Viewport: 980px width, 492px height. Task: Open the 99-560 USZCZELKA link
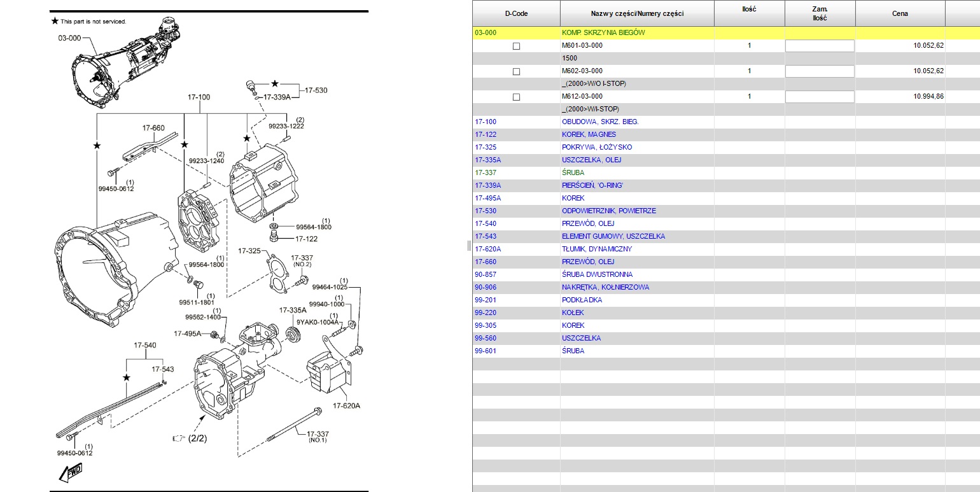(581, 338)
